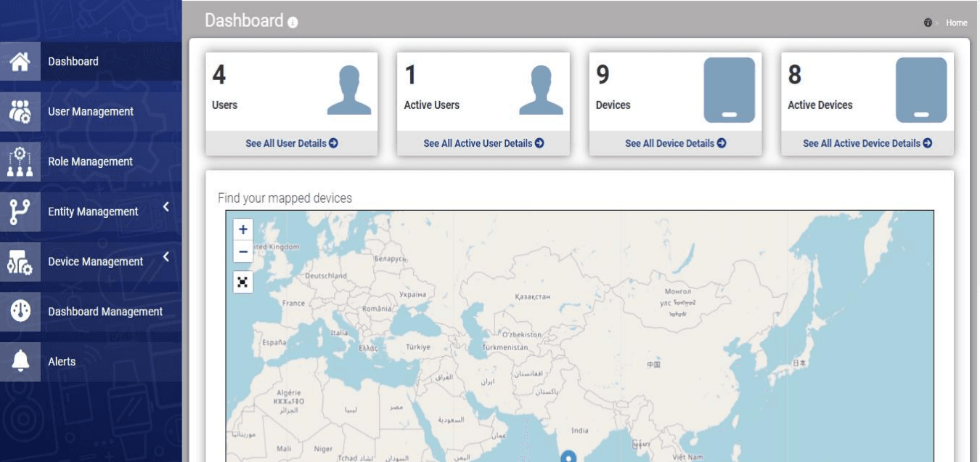Image resolution: width=980 pixels, height=462 pixels.
Task: Click the User Management people icon
Action: [x=20, y=112]
